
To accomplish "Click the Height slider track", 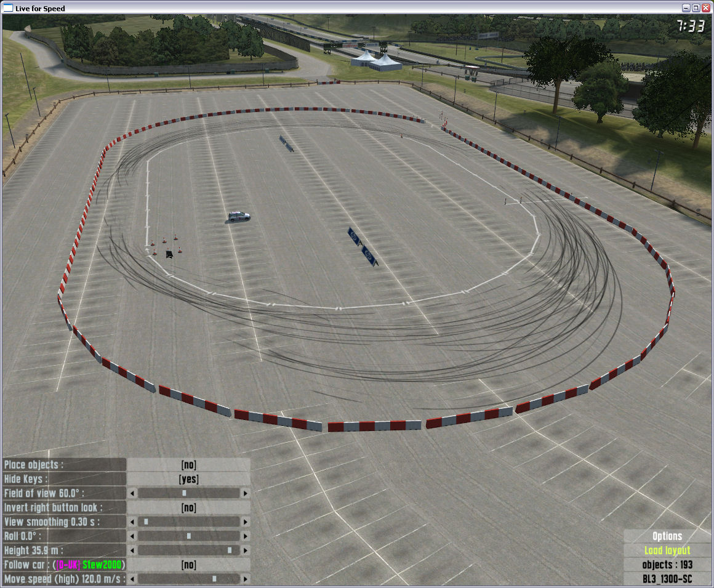I will [189, 550].
